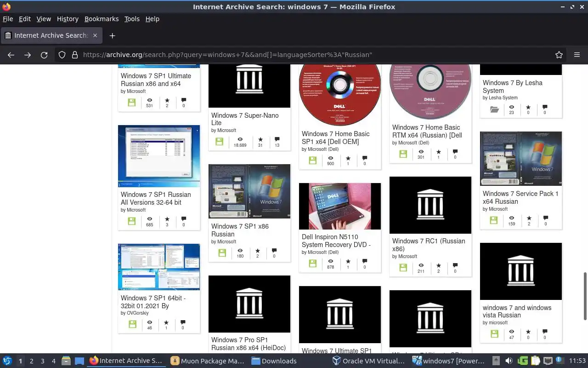The width and height of the screenshot is (588, 368).
Task: Open Windows 7 Service Pack 1 x64 box thumbnail
Action: click(x=521, y=159)
